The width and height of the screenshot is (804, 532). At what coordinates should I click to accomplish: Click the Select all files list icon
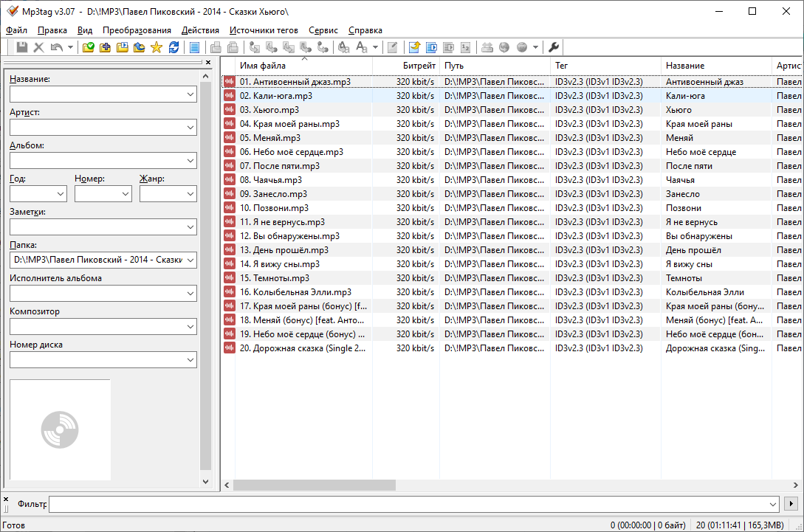pos(194,47)
